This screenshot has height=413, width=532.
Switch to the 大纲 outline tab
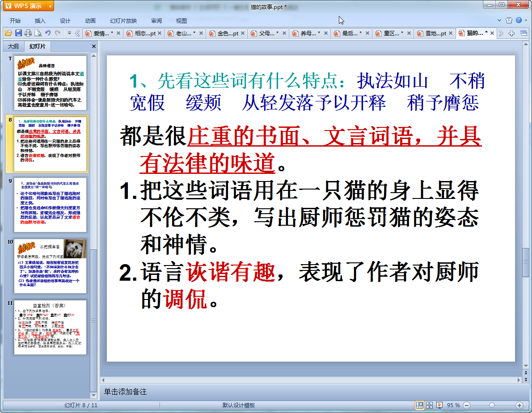(13, 46)
